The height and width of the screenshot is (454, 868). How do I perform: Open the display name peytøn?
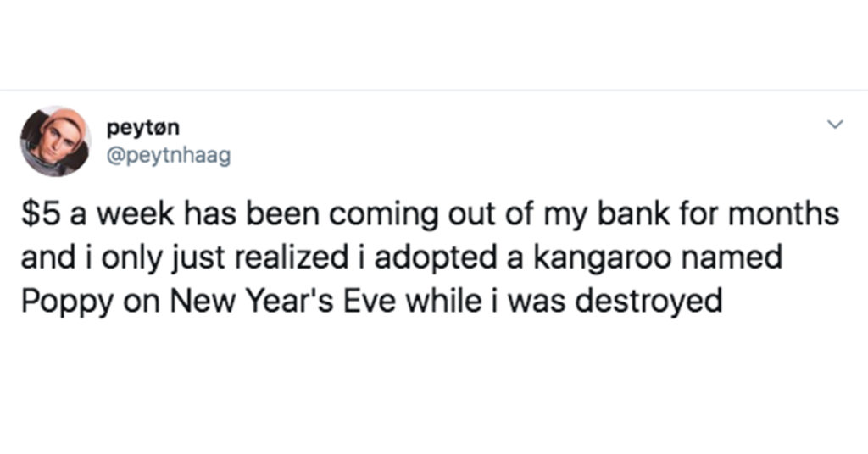coord(142,128)
